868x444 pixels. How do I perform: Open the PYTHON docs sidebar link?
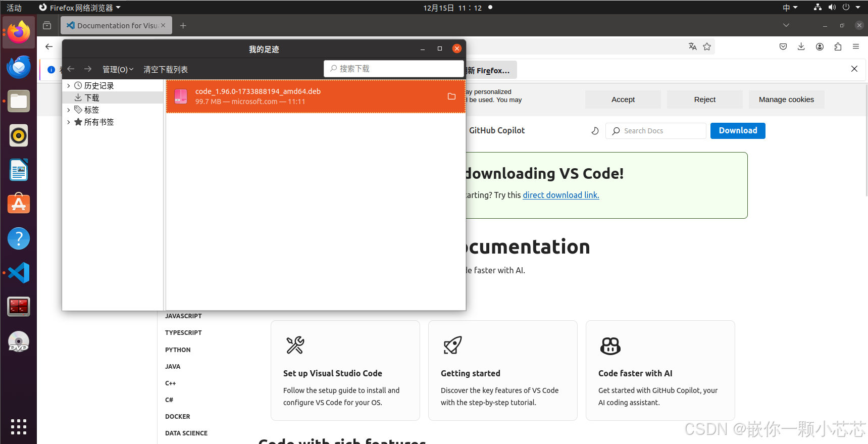(178, 350)
